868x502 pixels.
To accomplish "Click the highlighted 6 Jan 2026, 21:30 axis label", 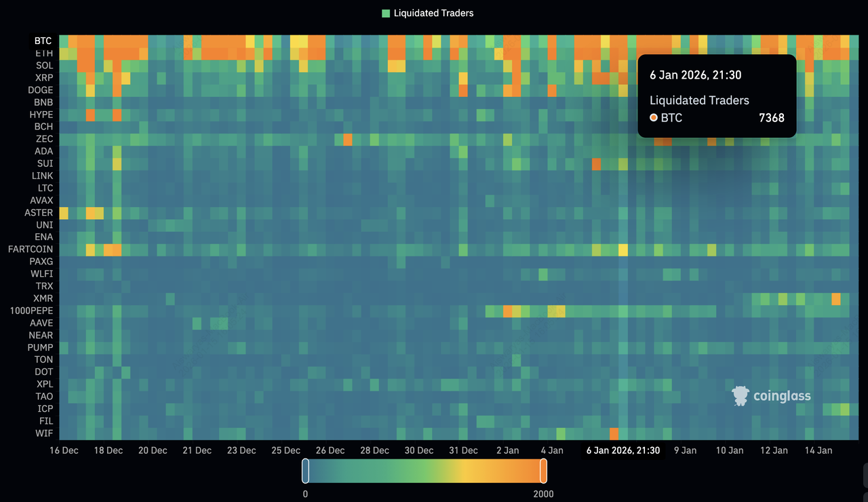I will point(623,450).
